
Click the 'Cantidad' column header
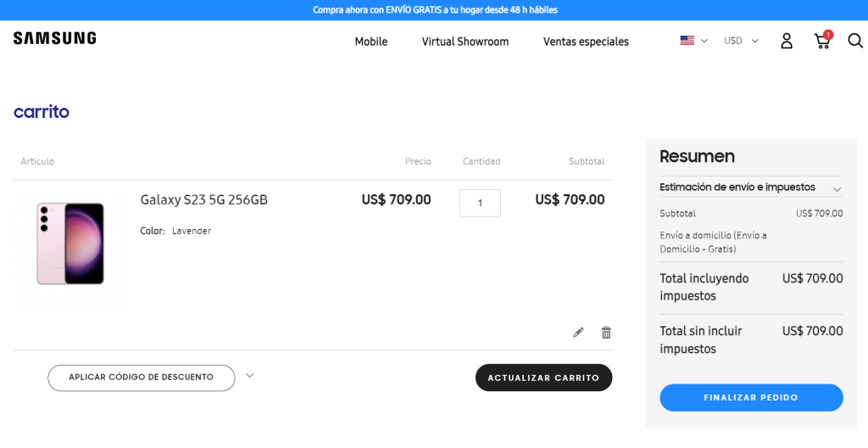coord(481,161)
